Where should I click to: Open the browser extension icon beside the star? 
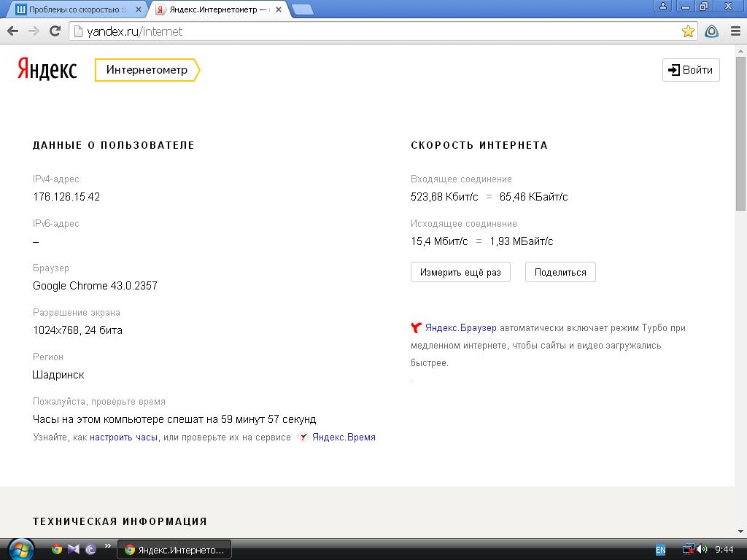[x=711, y=31]
